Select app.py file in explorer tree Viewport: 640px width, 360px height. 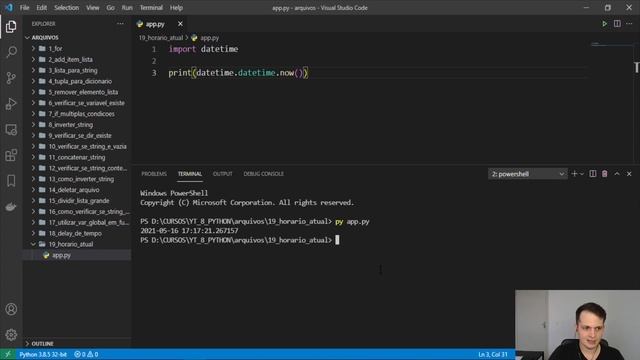tap(77, 255)
